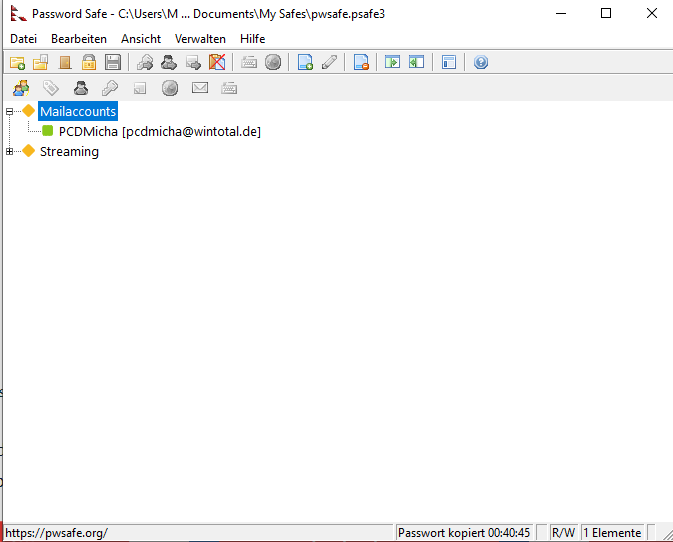The image size is (673, 542).
Task: Click 'Passwort kopiert 00:40:45' status text
Action: 464,533
